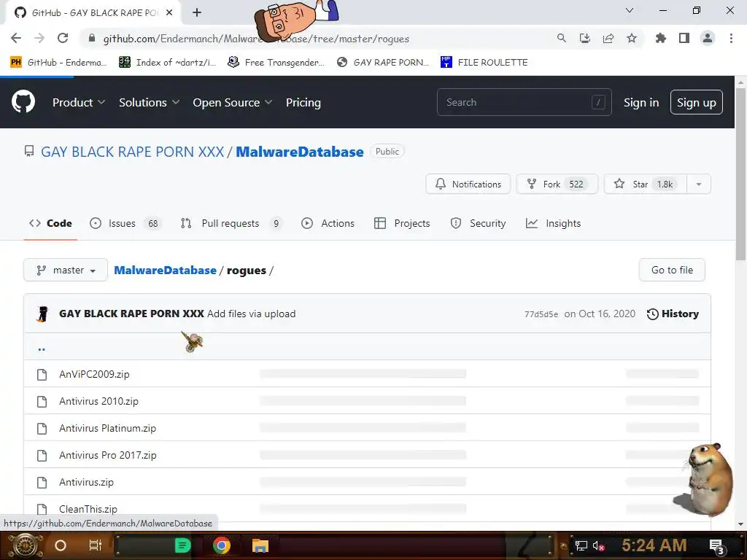Expand the Solutions menu
Screen dimensions: 747x560
tap(149, 102)
